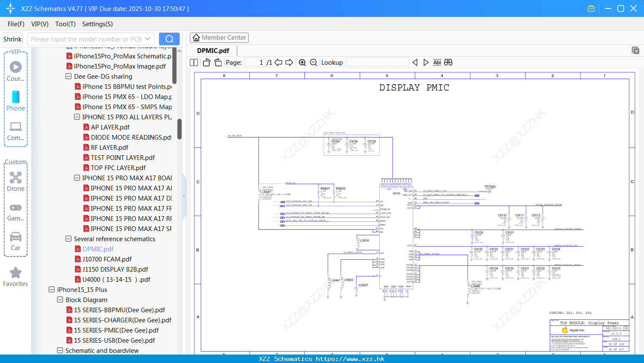Image resolution: width=644 pixels, height=363 pixels.
Task: Click the search magnifier button
Action: [169, 39]
